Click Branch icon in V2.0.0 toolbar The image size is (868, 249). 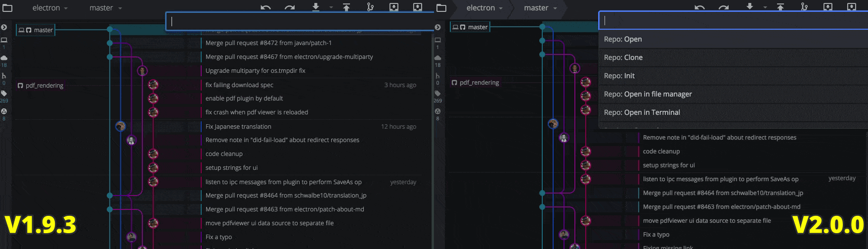pyautogui.click(x=804, y=7)
